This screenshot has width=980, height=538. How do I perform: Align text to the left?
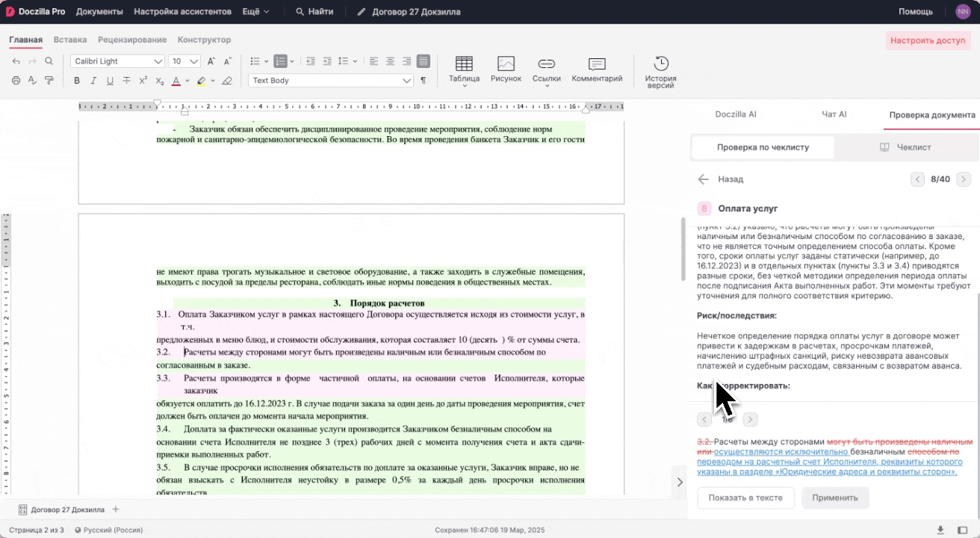pyautogui.click(x=374, y=61)
